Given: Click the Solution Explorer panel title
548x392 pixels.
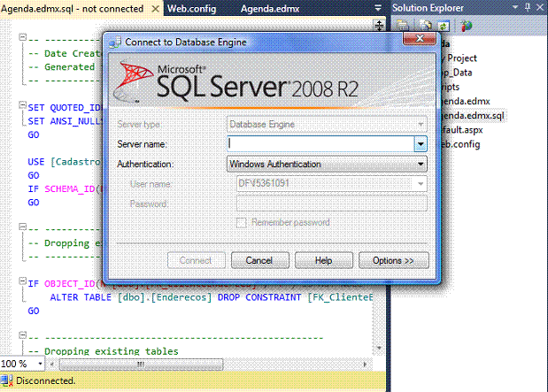Looking at the screenshot, I should coord(428,8).
